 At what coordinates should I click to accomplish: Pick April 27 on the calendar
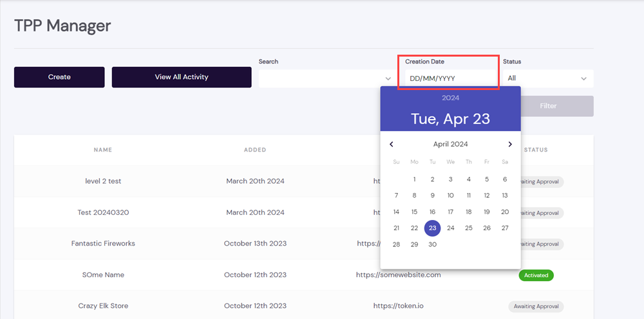pos(505,228)
